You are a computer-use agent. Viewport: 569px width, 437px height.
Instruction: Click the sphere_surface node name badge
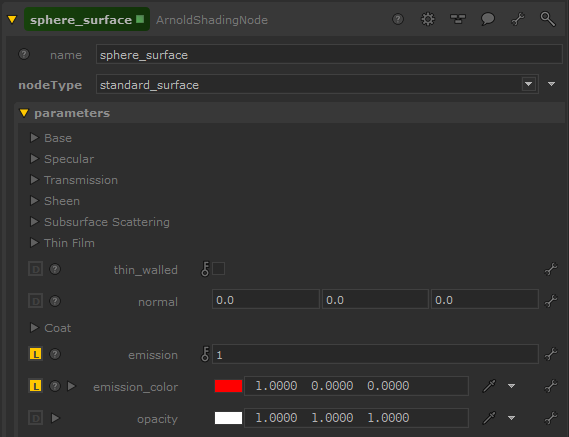(87, 19)
